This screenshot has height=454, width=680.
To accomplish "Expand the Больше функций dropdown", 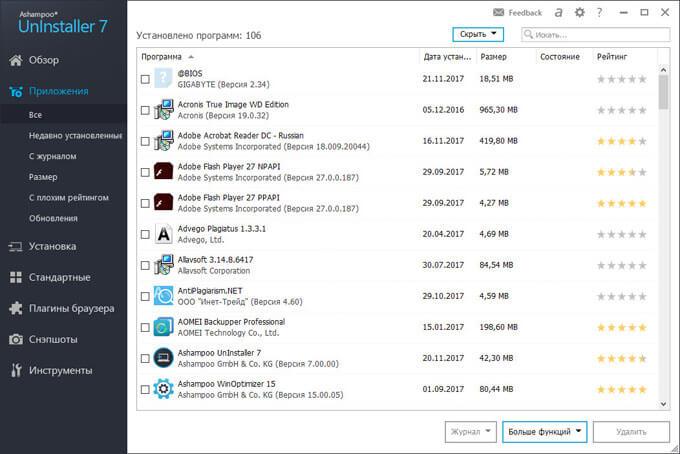I will [544, 432].
